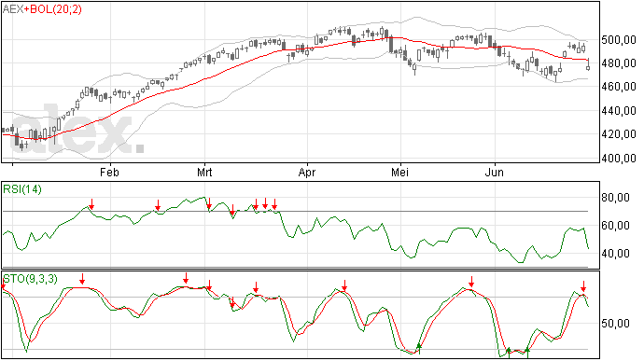Click the stochastic red arrow near late May

471,282
